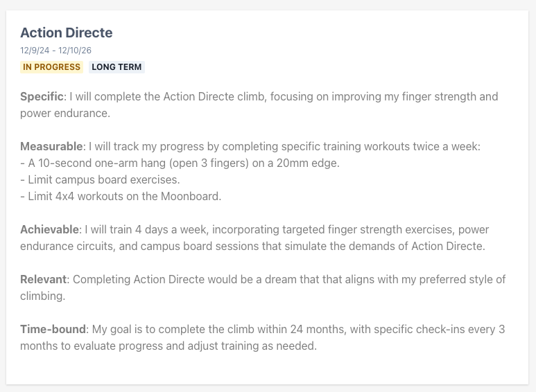This screenshot has height=392, width=536.
Task: Click the bold Specific label
Action: [42, 97]
